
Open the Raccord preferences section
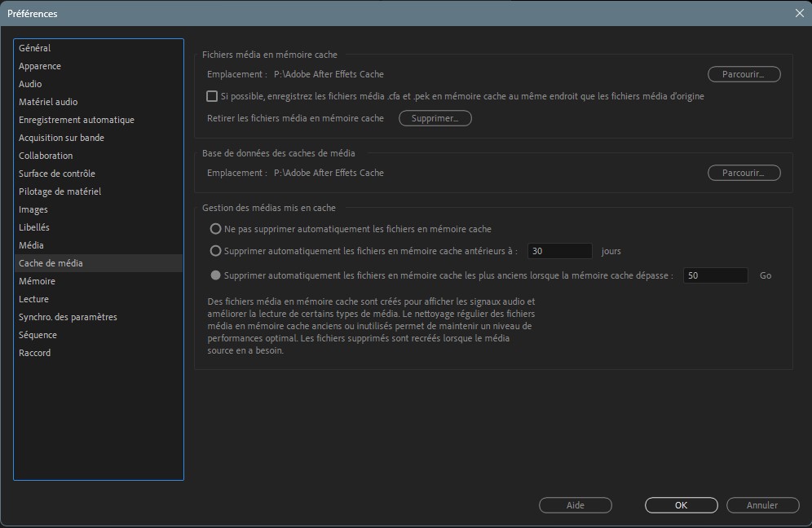(35, 353)
